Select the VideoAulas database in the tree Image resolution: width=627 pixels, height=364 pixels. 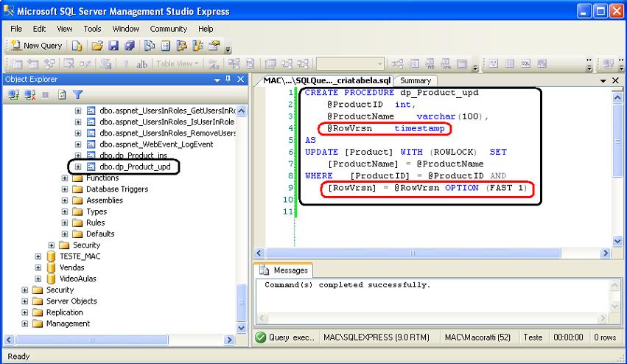tap(77, 279)
